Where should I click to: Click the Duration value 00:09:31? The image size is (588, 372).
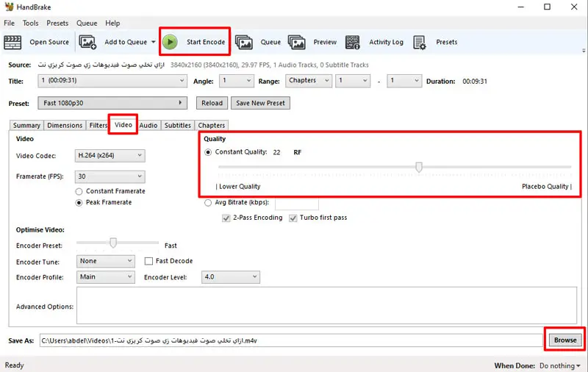[475, 82]
